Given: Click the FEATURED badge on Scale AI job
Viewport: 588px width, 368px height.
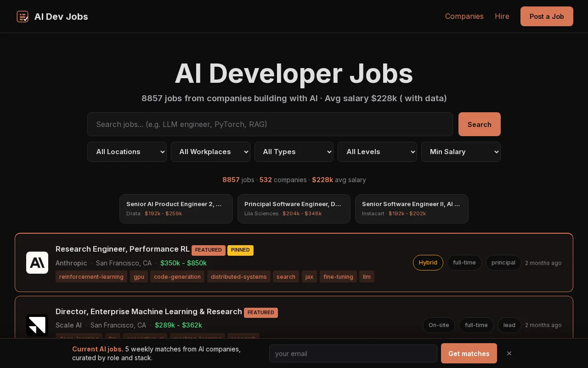Looking at the screenshot, I should 261,313.
